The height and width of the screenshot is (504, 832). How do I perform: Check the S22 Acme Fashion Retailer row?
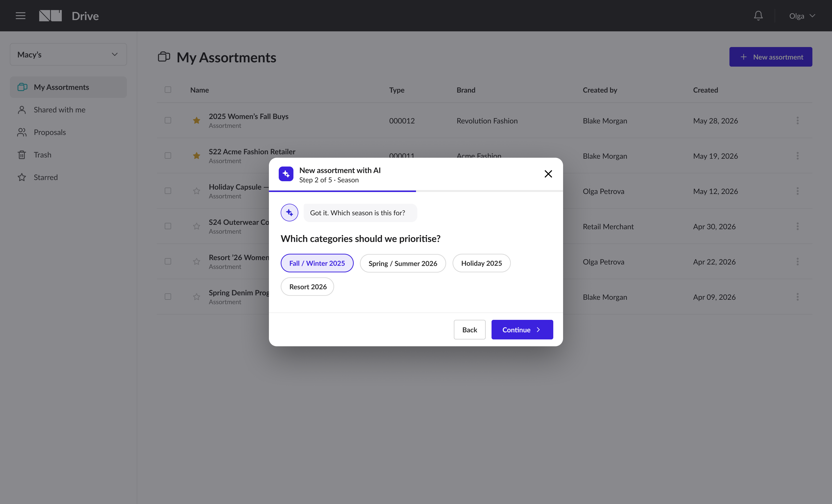(x=168, y=156)
